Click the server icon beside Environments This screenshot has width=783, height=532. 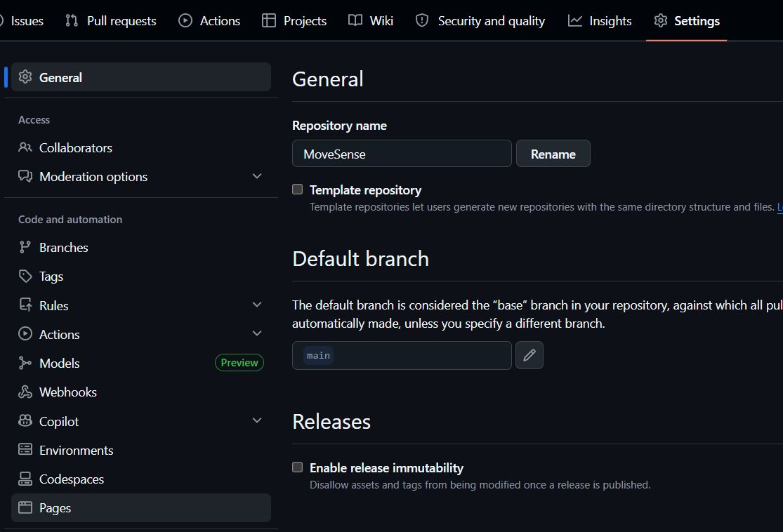tap(25, 450)
